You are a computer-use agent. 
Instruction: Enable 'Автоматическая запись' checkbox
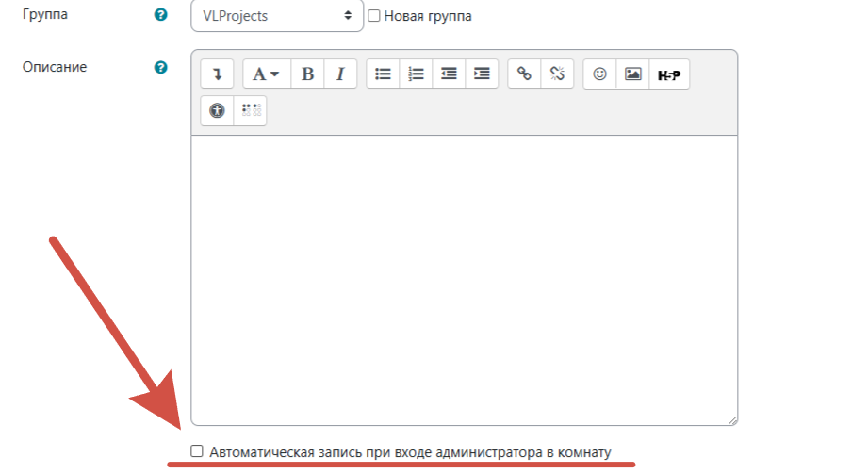click(x=197, y=451)
